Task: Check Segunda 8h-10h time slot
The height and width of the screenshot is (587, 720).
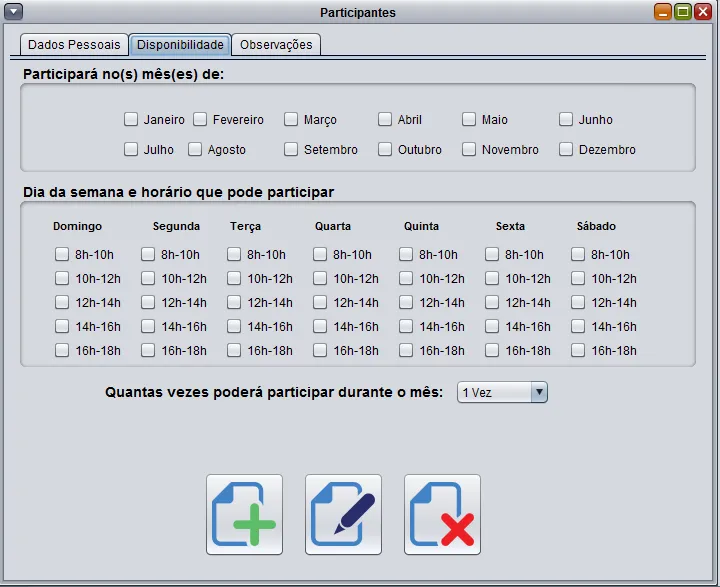Action: [148, 254]
